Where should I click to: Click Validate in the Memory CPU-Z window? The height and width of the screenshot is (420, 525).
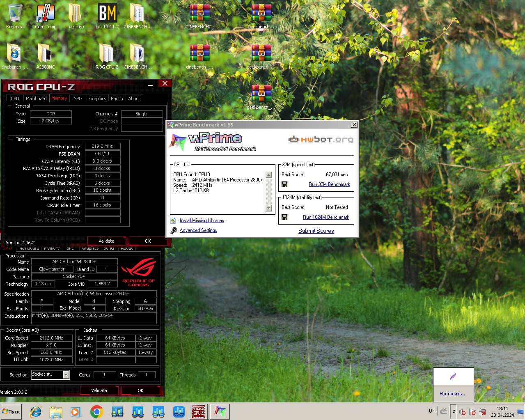106,241
